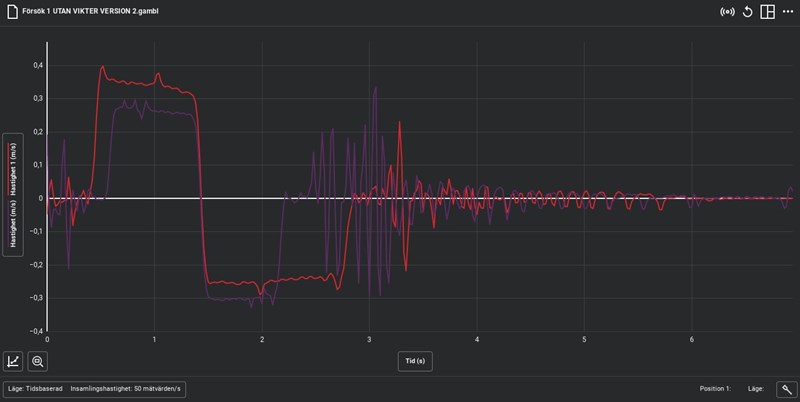The height and width of the screenshot is (402, 800).
Task: Click the undo/reset arrow icon
Action: (x=747, y=12)
